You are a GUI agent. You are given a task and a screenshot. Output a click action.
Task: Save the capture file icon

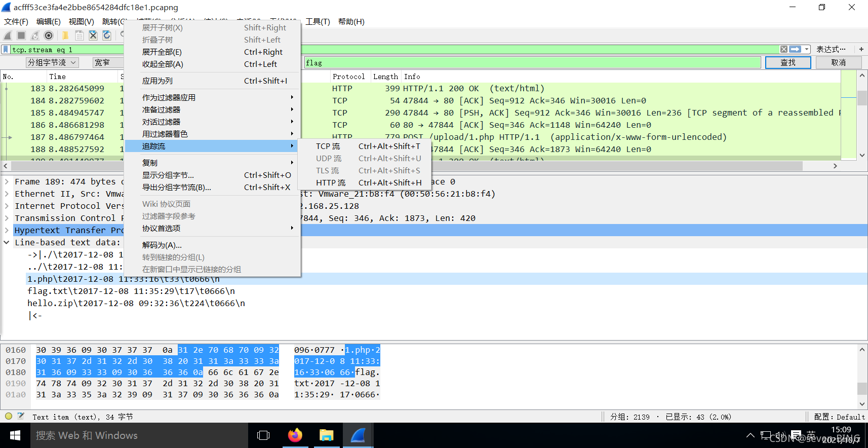80,35
